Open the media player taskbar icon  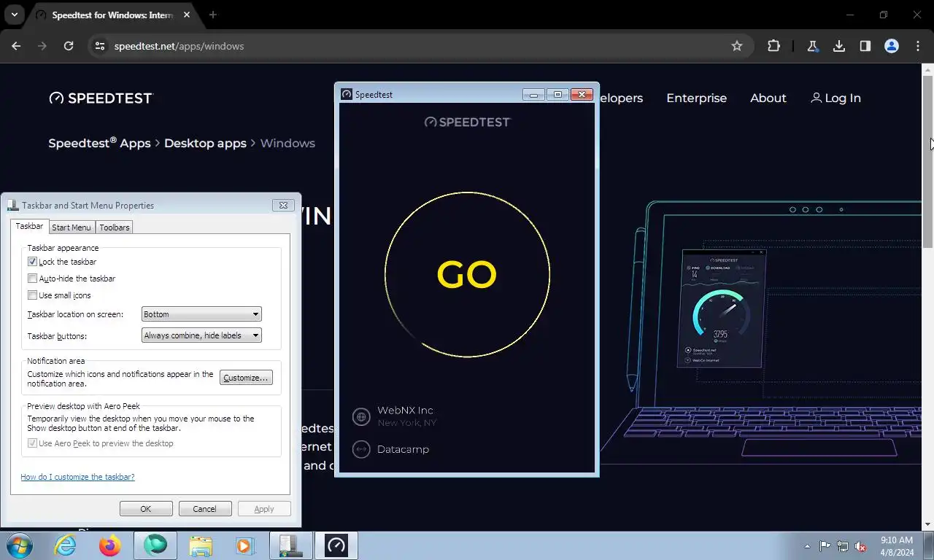(x=244, y=545)
